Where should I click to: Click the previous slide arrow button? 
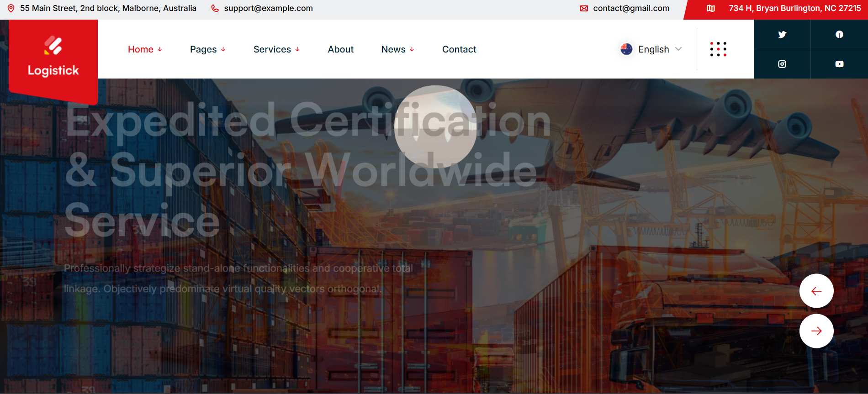pyautogui.click(x=816, y=291)
